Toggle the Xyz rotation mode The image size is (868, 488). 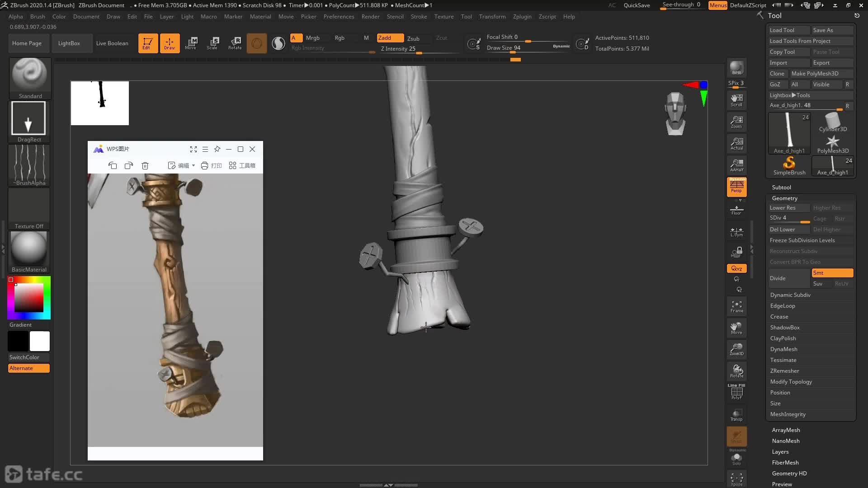click(x=736, y=268)
